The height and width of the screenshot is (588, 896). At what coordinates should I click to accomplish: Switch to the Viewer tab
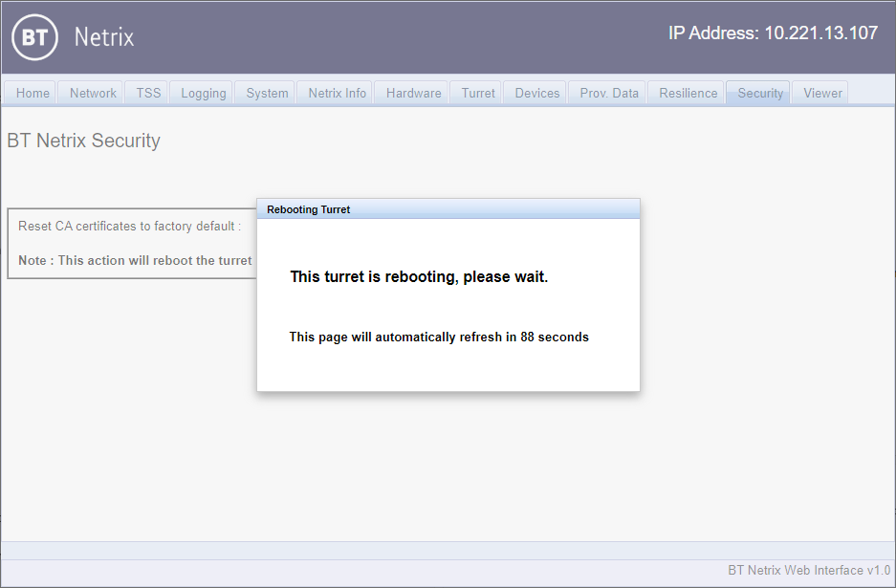click(x=820, y=93)
